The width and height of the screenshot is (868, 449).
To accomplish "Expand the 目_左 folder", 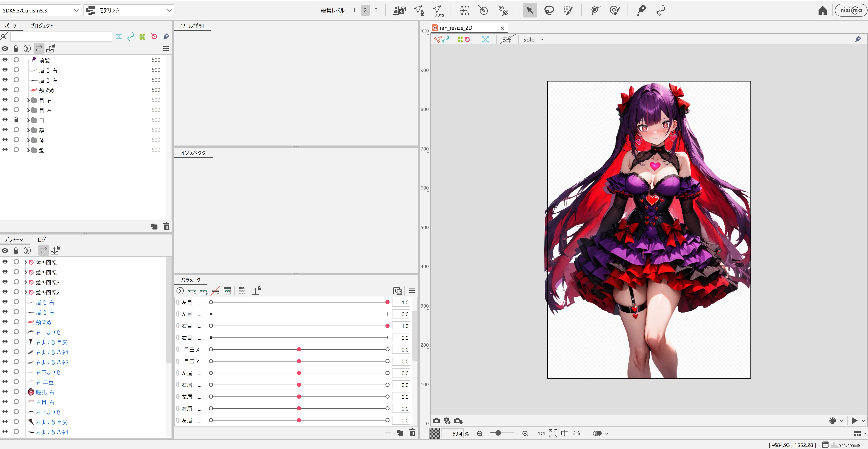I will click(x=28, y=110).
